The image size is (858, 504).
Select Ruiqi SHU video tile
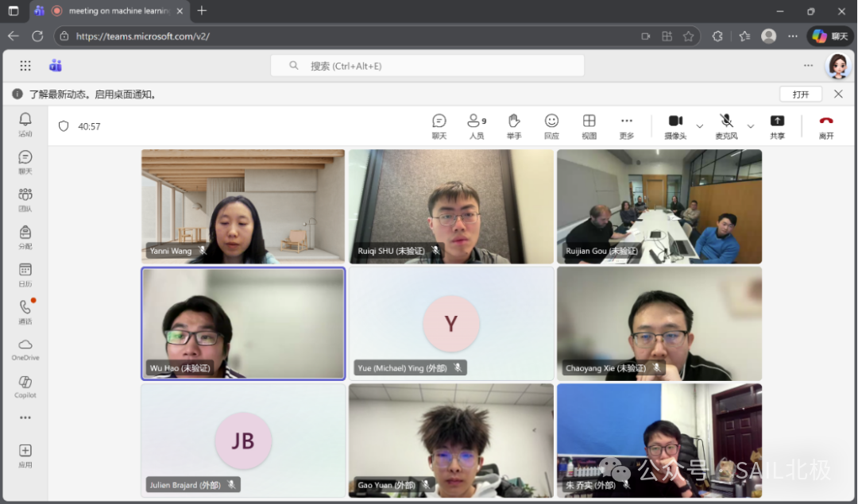(451, 206)
